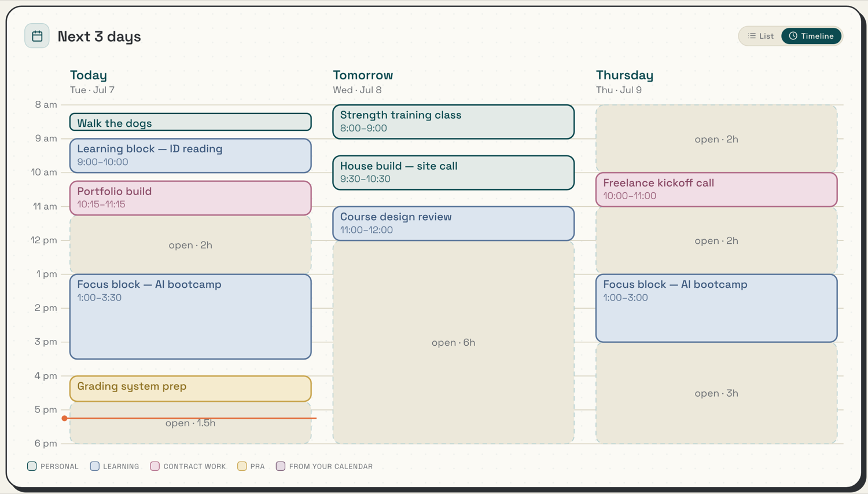Viewport: 868px width, 494px height.
Task: Click Thursday's first open 2h slot at 8 am
Action: tap(716, 138)
